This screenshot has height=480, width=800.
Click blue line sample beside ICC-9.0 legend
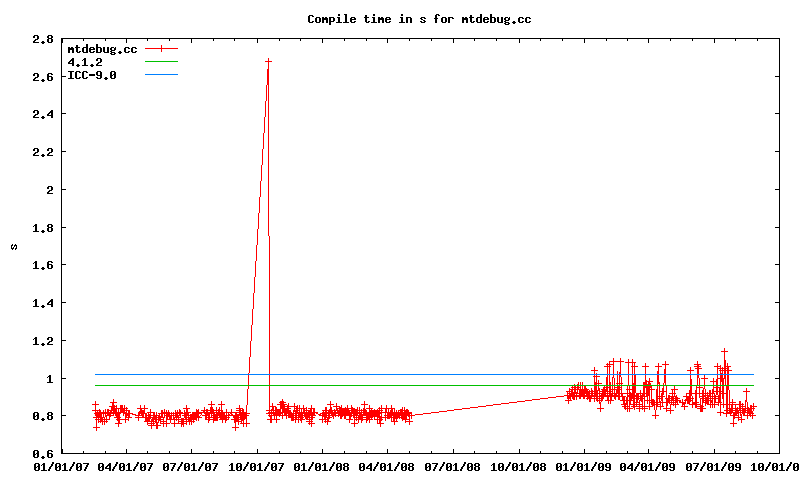[160, 75]
